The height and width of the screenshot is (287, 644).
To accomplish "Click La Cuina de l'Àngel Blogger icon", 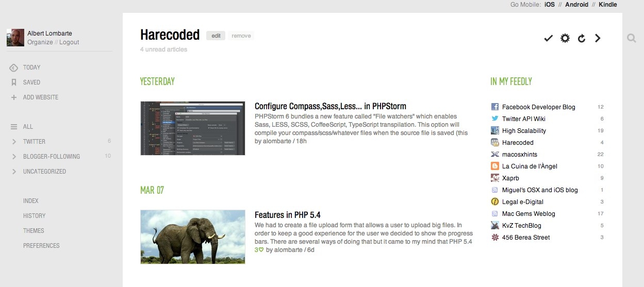I will [495, 166].
